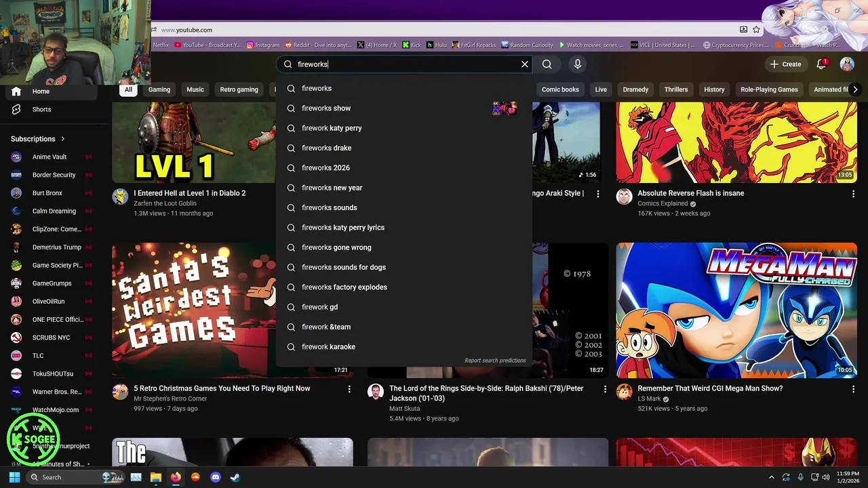Open the Matt Skuta channel link
Image resolution: width=868 pixels, height=488 pixels.
click(404, 409)
